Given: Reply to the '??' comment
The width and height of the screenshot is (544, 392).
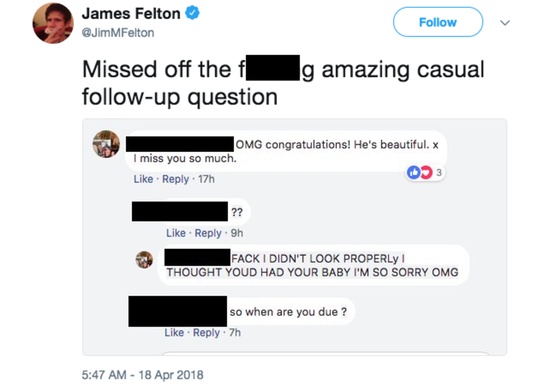Looking at the screenshot, I should coord(208,233).
